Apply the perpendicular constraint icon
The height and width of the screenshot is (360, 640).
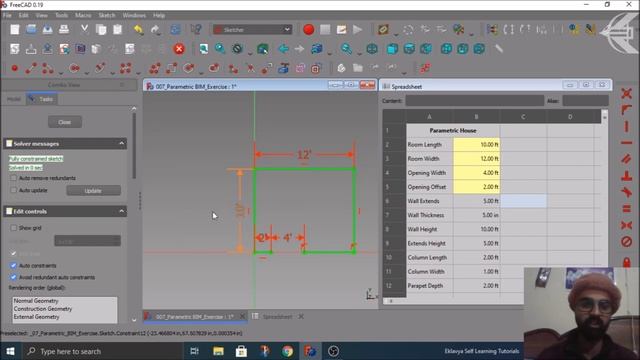click(x=627, y=176)
